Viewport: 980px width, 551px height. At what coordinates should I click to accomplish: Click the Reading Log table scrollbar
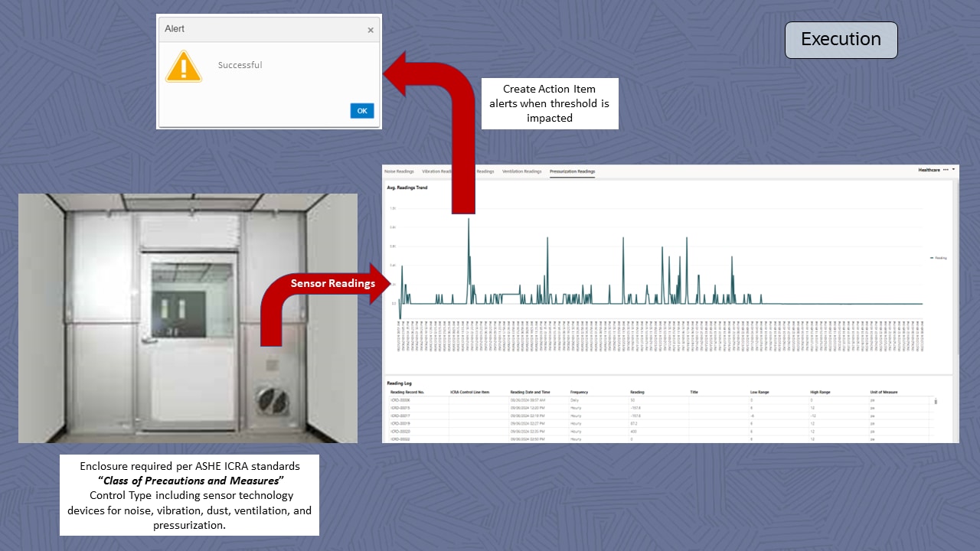coord(936,401)
